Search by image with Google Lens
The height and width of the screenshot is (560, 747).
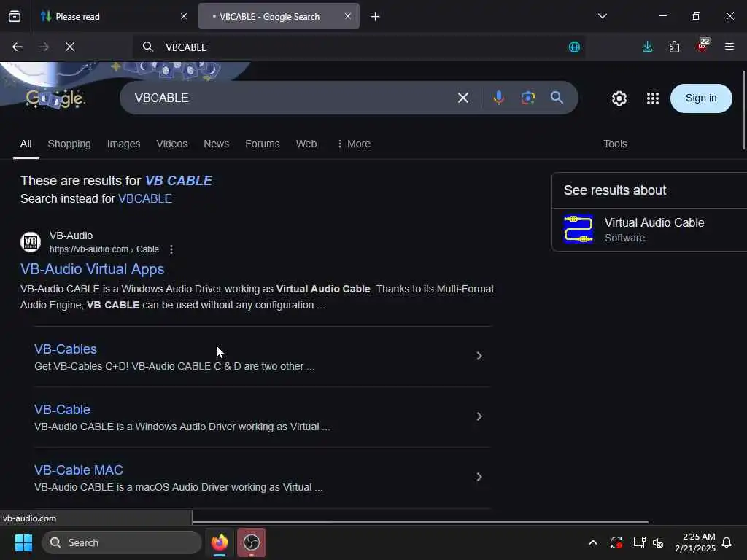(x=528, y=98)
